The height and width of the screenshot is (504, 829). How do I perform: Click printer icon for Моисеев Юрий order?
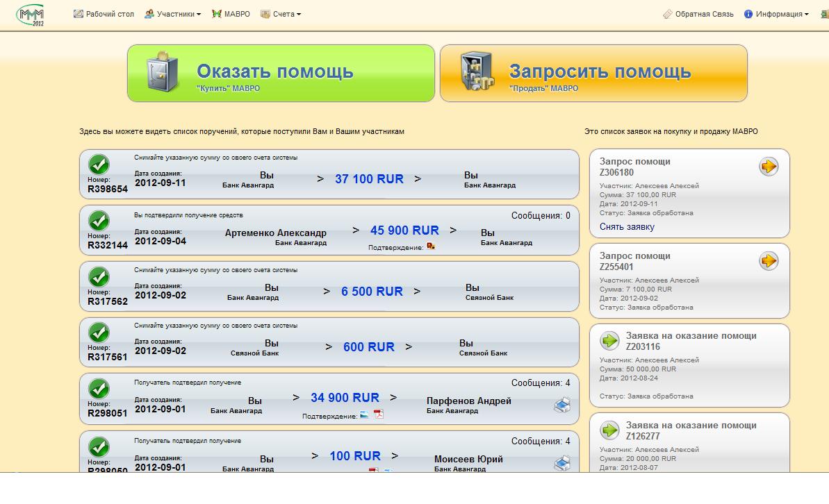point(562,463)
